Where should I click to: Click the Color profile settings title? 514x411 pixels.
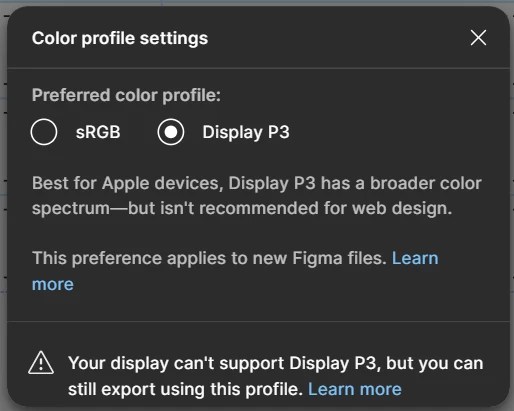click(x=120, y=38)
